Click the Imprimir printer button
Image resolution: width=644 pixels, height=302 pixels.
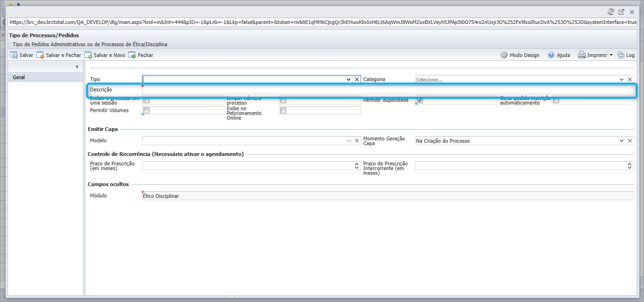point(593,55)
